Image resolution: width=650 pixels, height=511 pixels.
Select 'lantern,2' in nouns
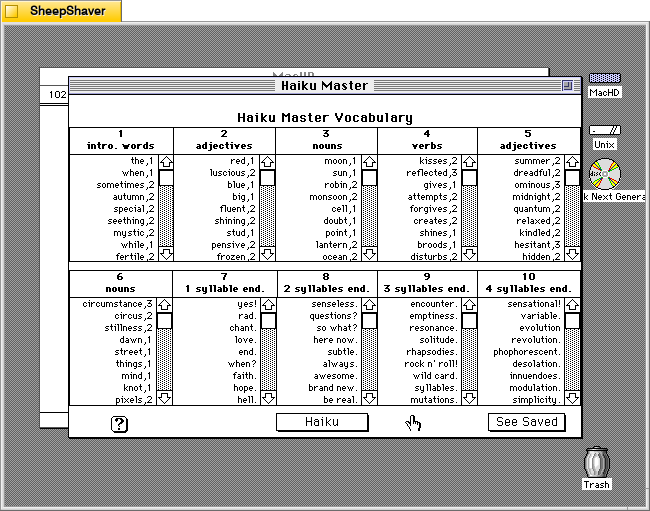(336, 245)
